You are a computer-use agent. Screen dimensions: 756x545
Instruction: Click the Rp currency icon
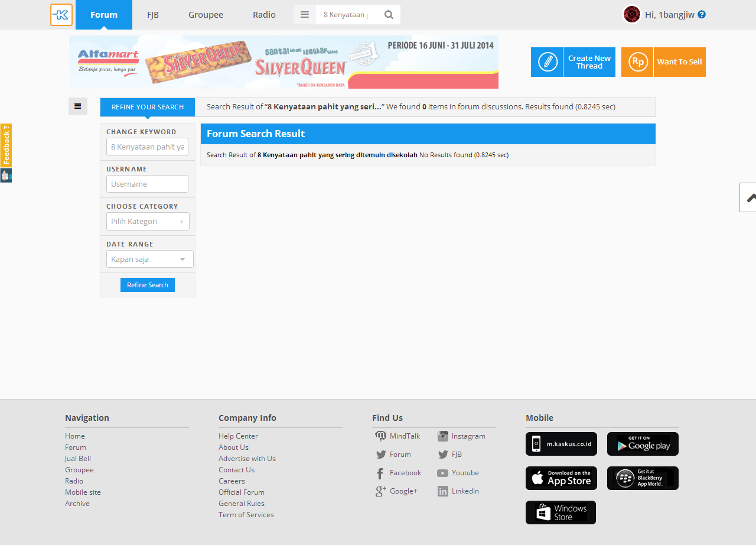638,62
